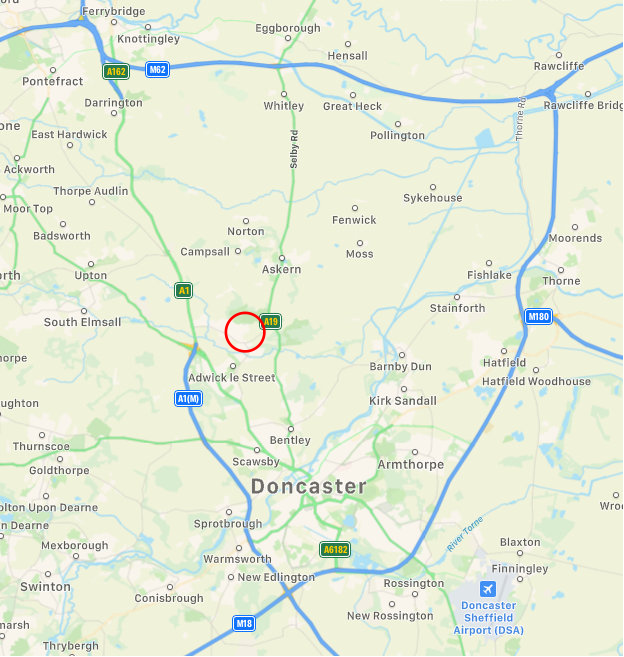This screenshot has height=657, width=624.
Task: Select the Armthorpe place label
Action: pyautogui.click(x=411, y=464)
